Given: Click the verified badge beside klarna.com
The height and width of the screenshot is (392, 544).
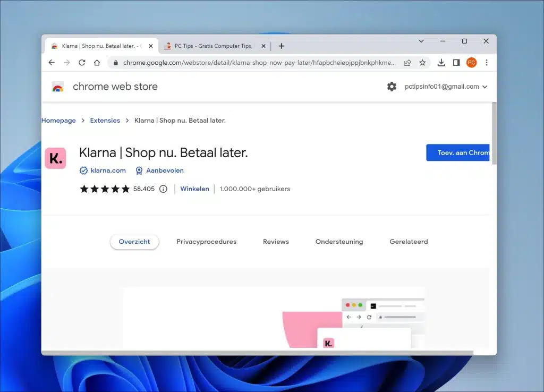Looking at the screenshot, I should [83, 171].
